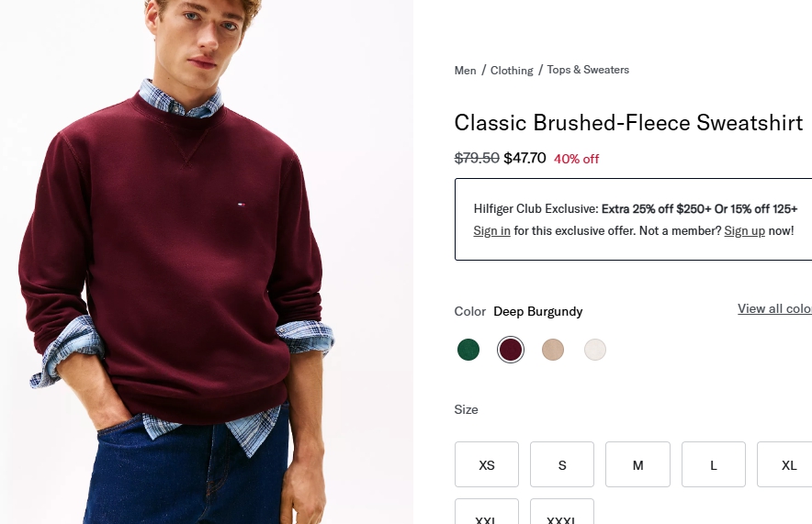
Task: Choose size S
Action: pyautogui.click(x=562, y=464)
